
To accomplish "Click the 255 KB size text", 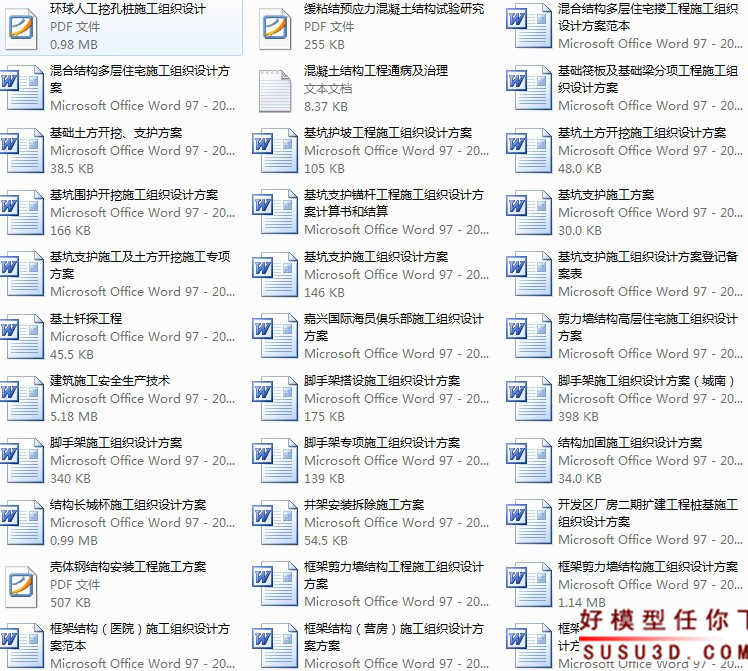I will point(324,44).
